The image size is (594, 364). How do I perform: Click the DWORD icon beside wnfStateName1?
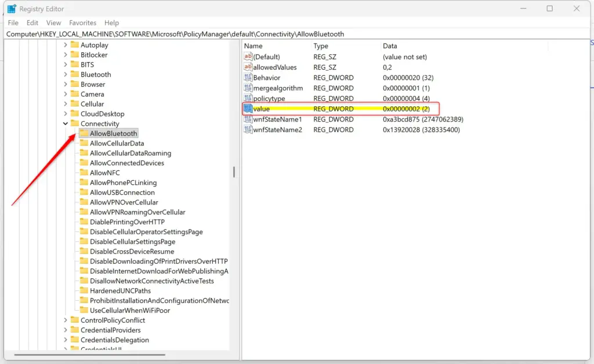click(248, 119)
